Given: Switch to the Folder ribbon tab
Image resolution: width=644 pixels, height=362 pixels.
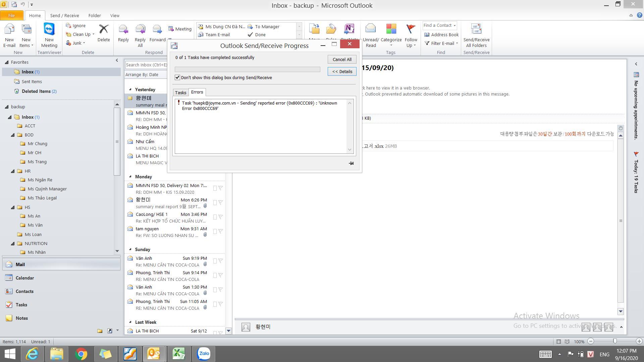Looking at the screenshot, I should pos(95,15).
